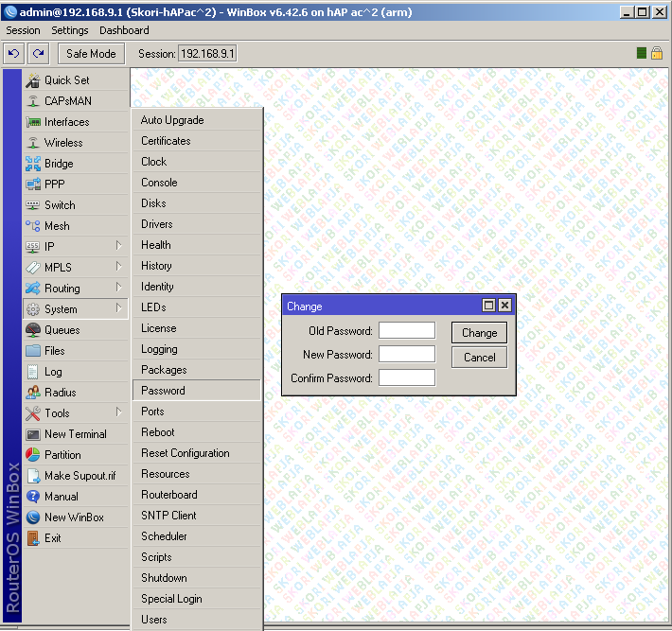Open Quick Set via its sidebar icon

(33, 80)
